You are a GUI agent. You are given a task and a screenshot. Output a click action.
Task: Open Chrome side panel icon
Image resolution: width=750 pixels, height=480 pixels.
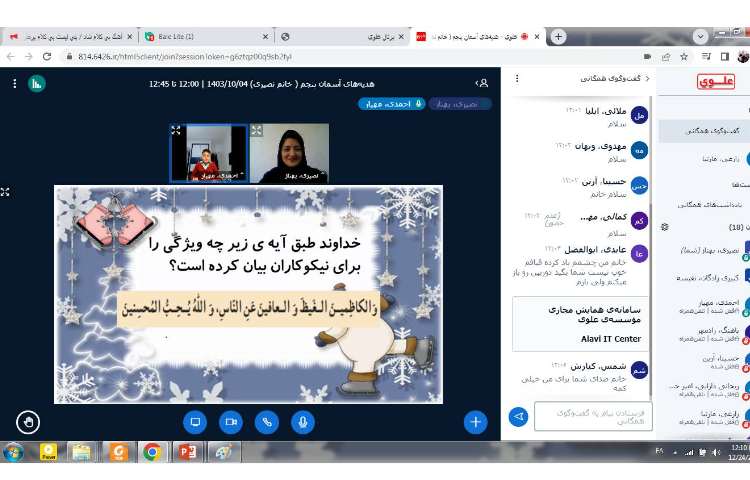(x=725, y=56)
